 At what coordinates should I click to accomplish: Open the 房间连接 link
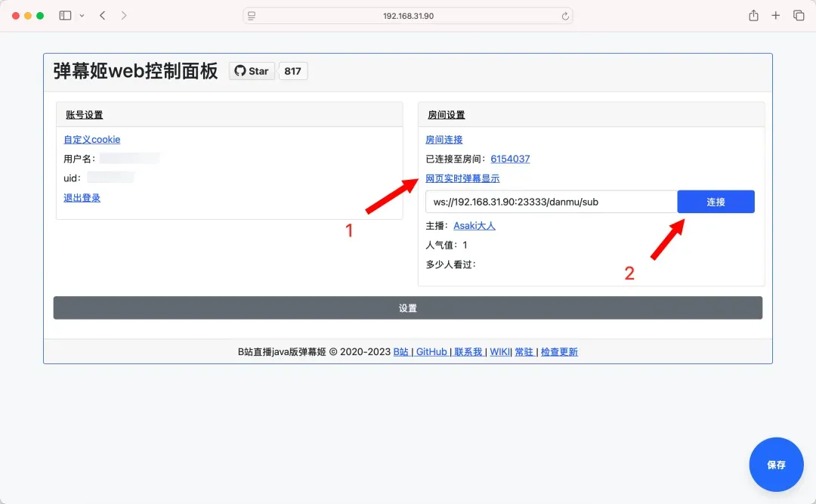click(x=444, y=140)
